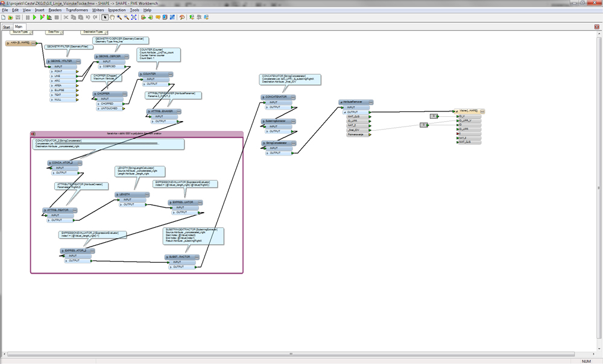The image size is (603, 364).
Task: Open AttributeRemover properties button
Action: click(371, 102)
